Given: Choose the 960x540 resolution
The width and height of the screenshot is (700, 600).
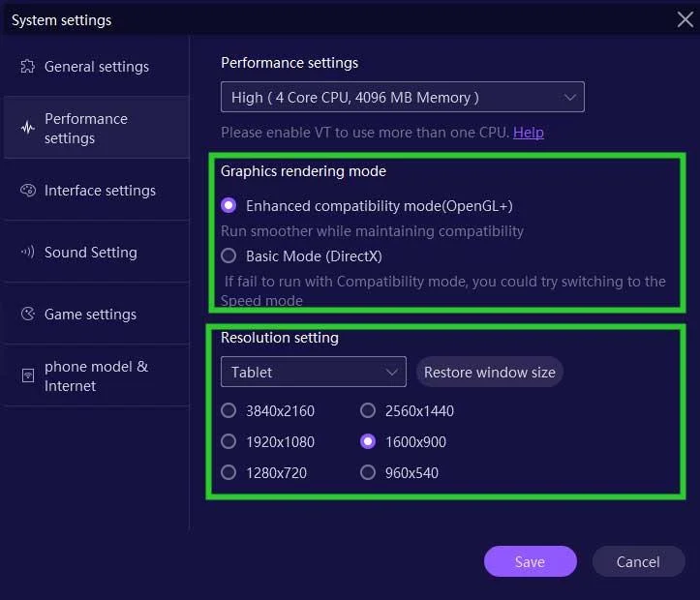Looking at the screenshot, I should 368,472.
